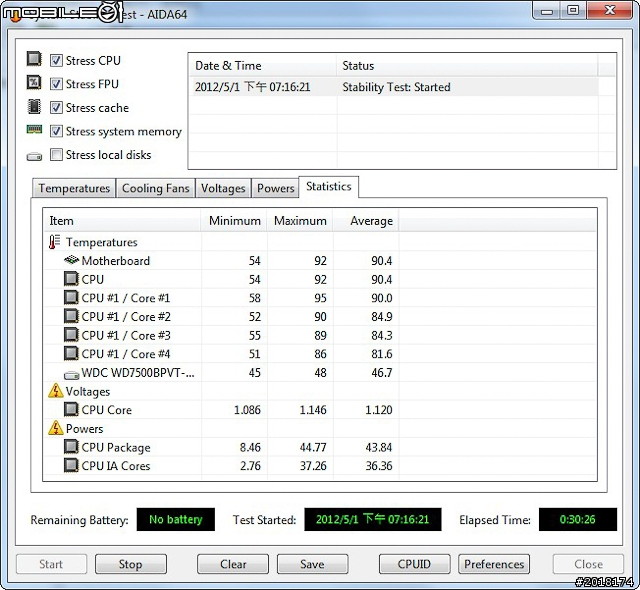Click the Save button

312,564
